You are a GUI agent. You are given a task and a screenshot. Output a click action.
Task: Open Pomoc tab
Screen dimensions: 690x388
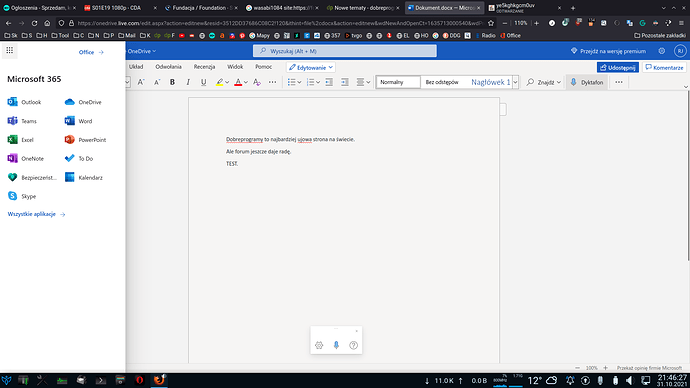263,67
